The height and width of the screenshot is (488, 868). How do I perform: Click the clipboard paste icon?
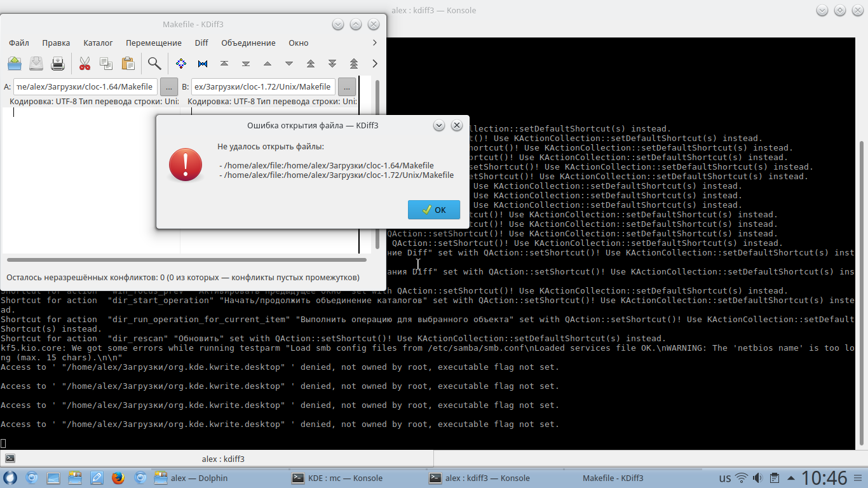click(128, 64)
